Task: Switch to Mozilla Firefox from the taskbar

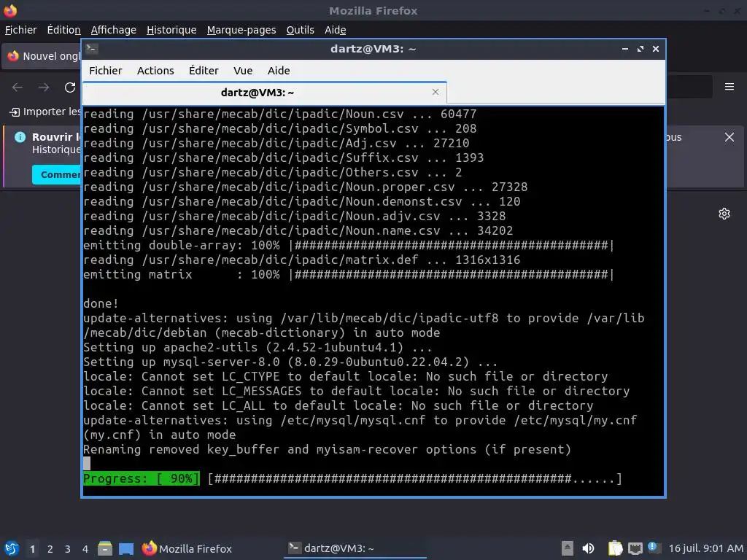Action: [x=187, y=548]
